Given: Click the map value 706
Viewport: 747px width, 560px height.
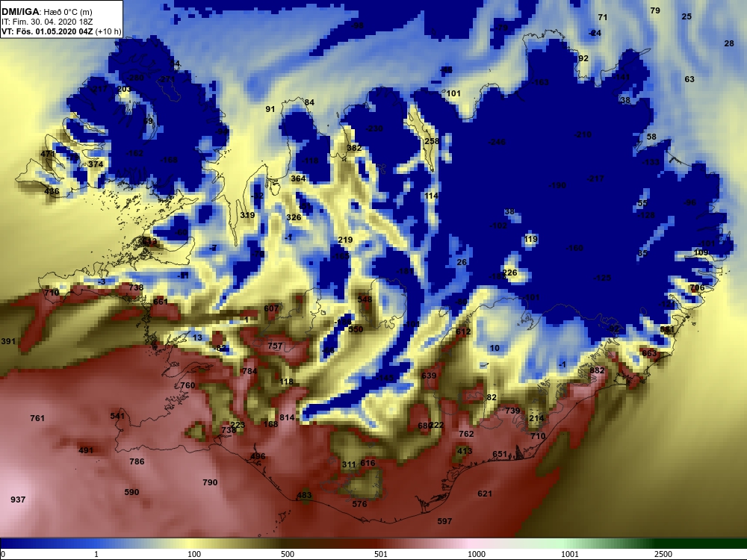Looking at the screenshot, I should 697,287.
